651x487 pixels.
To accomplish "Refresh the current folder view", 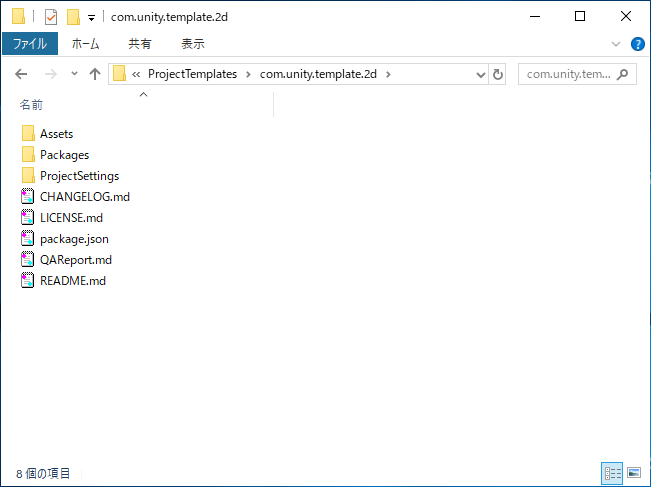I will (497, 74).
